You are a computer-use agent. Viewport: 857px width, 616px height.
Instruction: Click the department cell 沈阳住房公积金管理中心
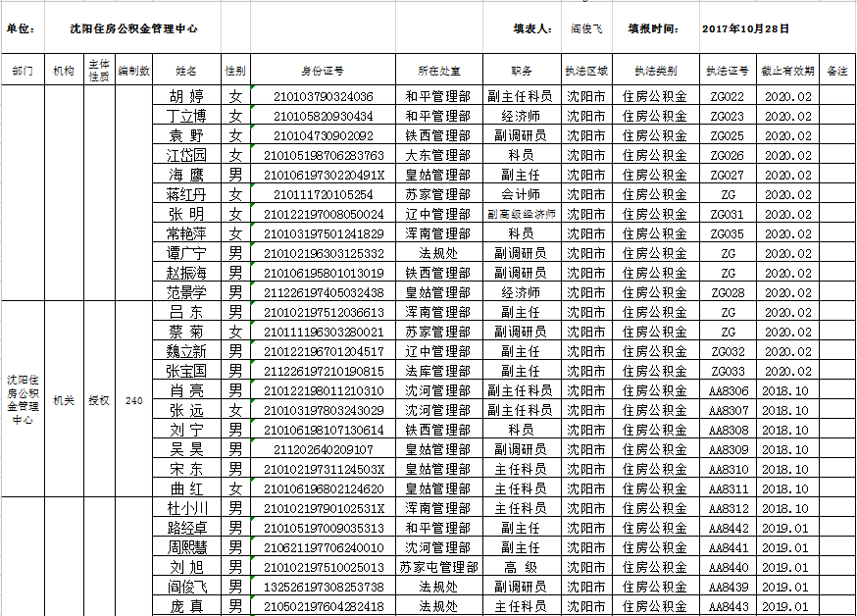pyautogui.click(x=23, y=399)
